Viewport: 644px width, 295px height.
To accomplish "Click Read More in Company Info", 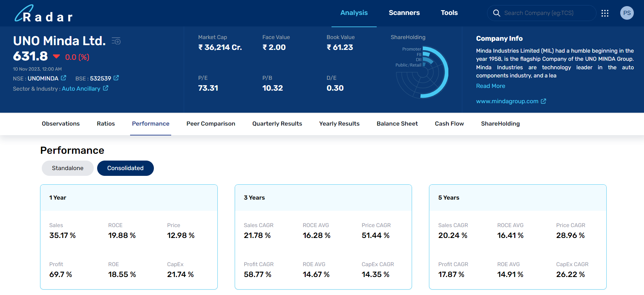I will 490,86.
